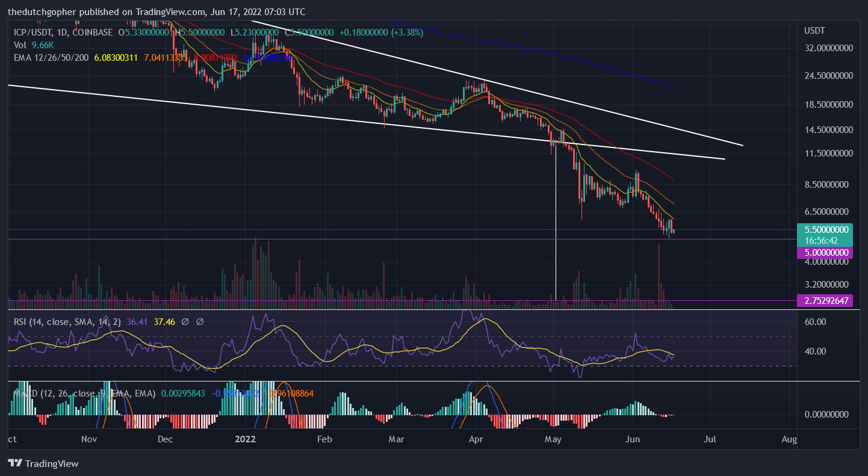Click the 8.50000000 price axis label

click(827, 184)
